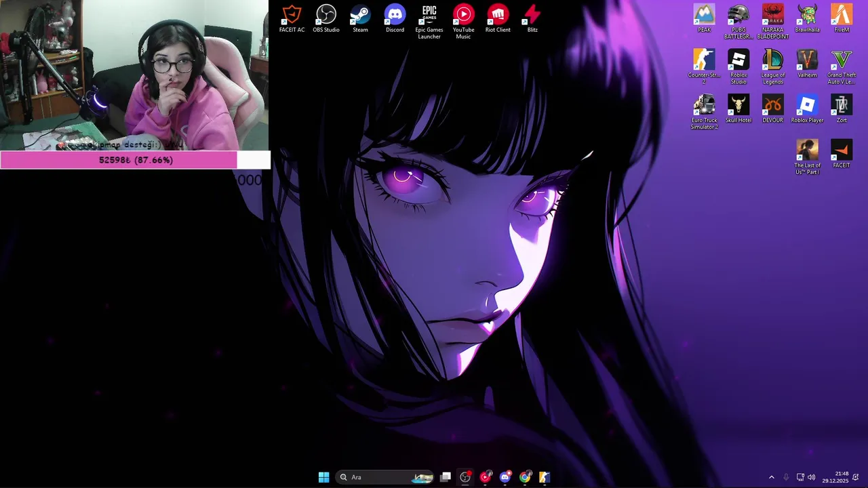Expand the hidden system tray icons

point(771,477)
